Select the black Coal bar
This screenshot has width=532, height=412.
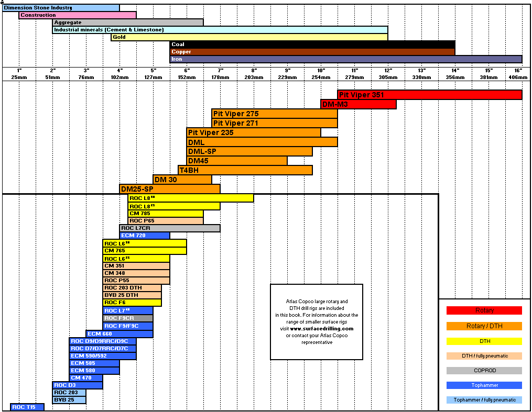coord(312,44)
